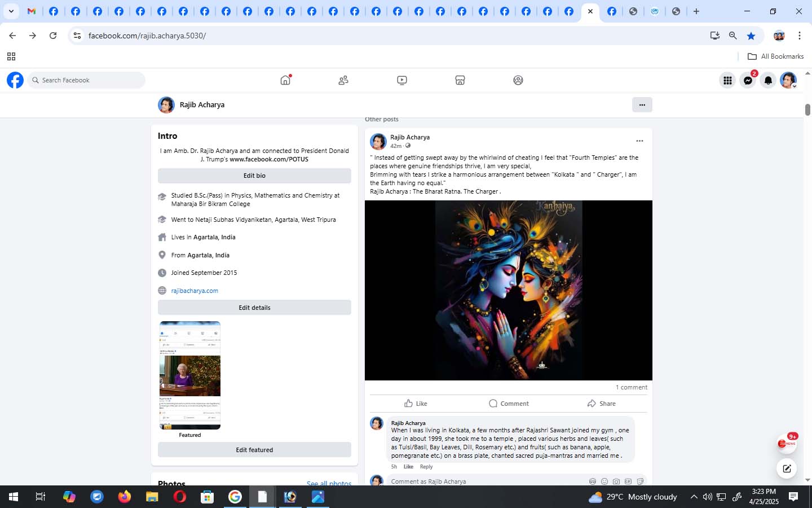Go to Facebook Home feed icon
This screenshot has height=508, width=812.
[x=285, y=80]
